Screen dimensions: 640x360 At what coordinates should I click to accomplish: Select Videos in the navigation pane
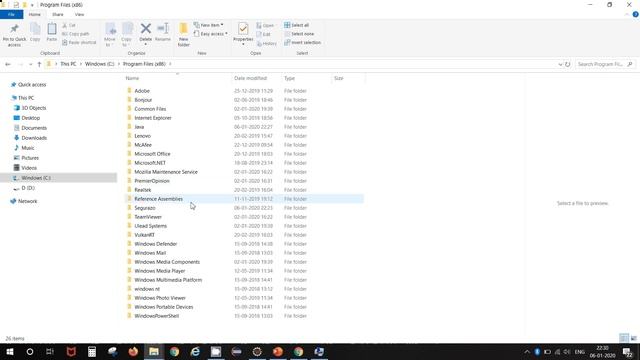coord(29,168)
